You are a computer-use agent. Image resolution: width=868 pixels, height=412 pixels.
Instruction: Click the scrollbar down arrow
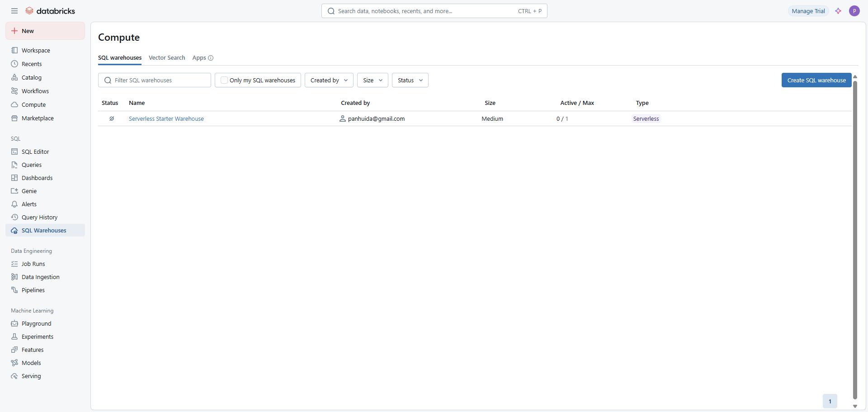click(x=855, y=406)
